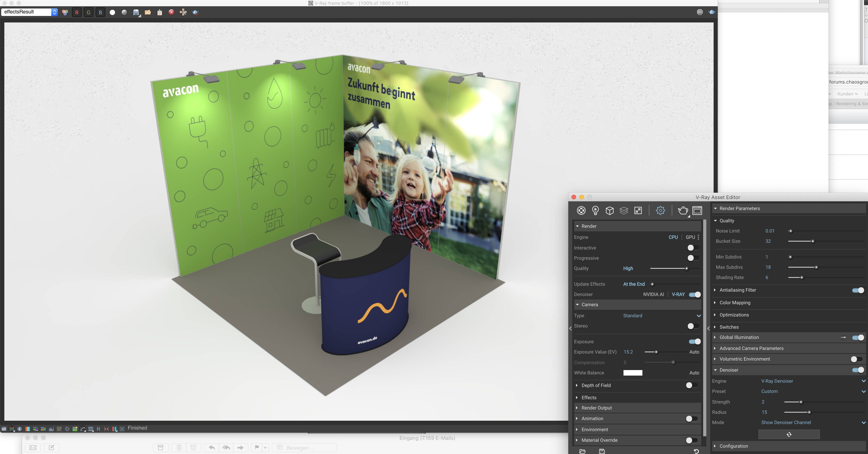This screenshot has height=454, width=868.
Task: Copy render to clipboard icon
Action: click(160, 12)
